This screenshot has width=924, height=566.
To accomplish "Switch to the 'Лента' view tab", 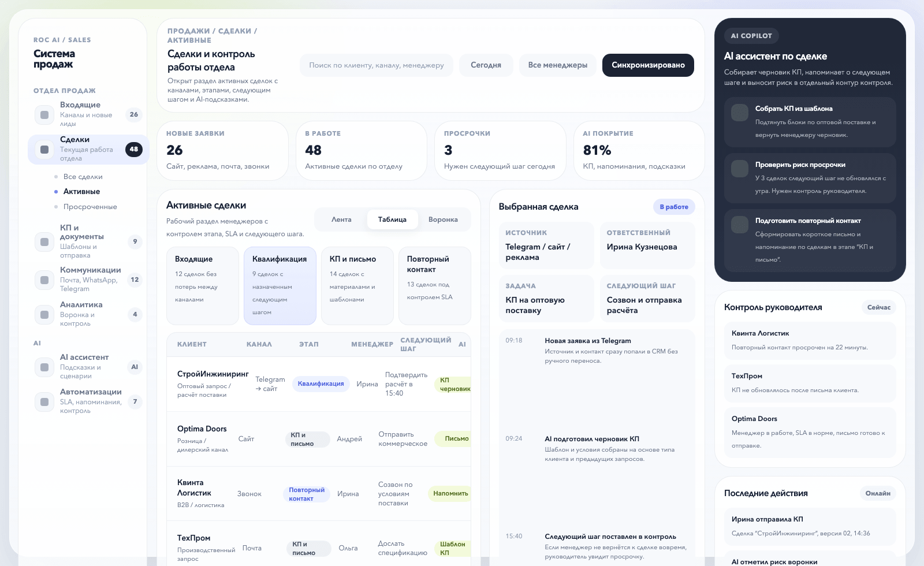I will 341,219.
